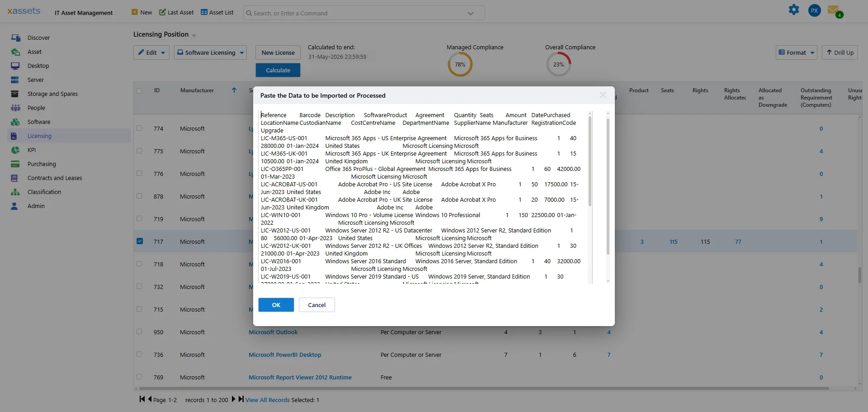Open View All Records link
Viewport: 868px width, 412px height.
pyautogui.click(x=268, y=400)
